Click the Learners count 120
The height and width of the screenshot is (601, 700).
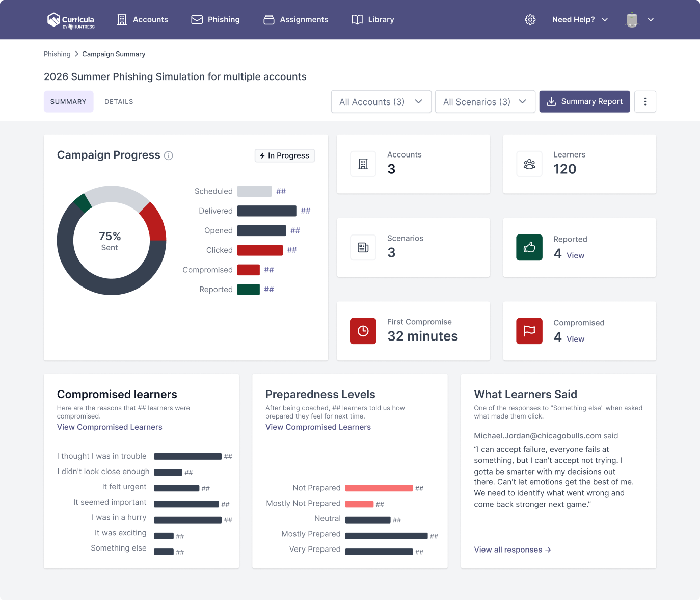[564, 169]
